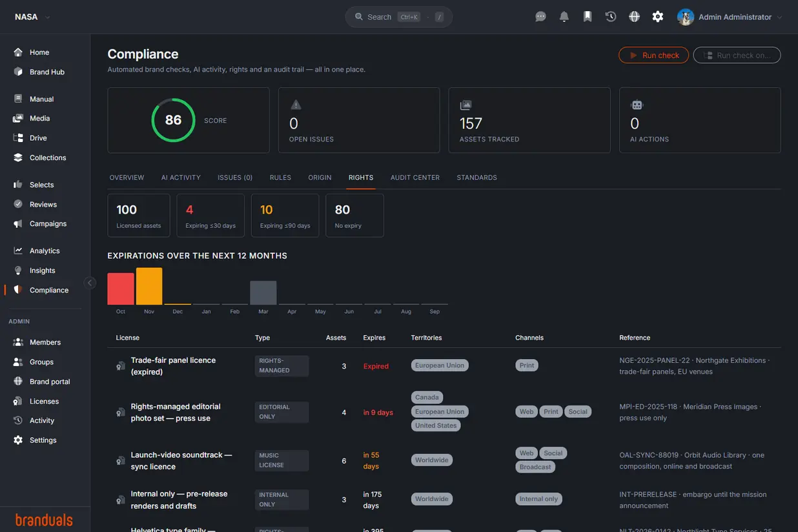The image size is (798, 532).
Task: Click the branduals logo link
Action: pyautogui.click(x=44, y=520)
